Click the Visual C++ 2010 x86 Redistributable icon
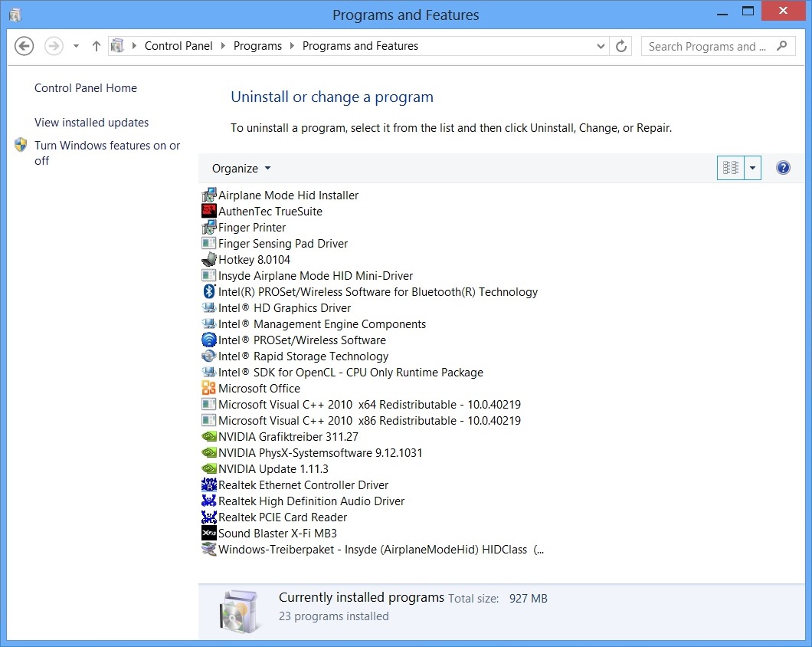Image resolution: width=812 pixels, height=647 pixels. pos(208,420)
